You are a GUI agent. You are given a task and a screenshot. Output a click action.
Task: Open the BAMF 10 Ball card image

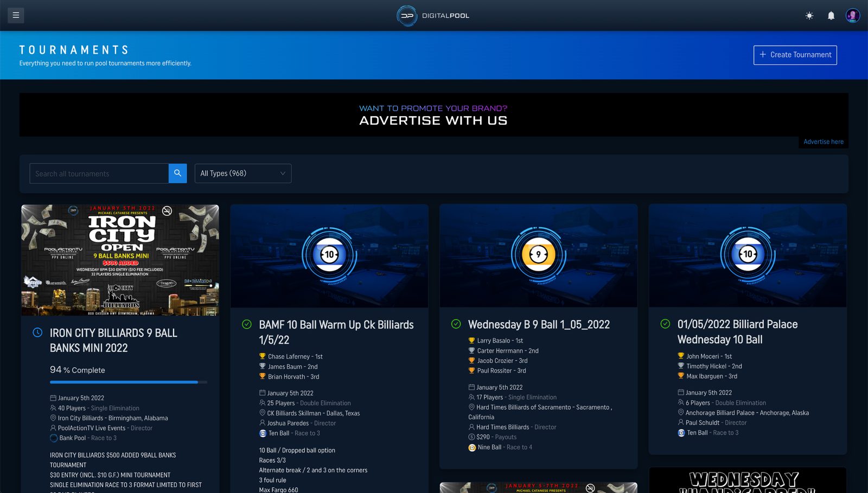[x=329, y=255]
